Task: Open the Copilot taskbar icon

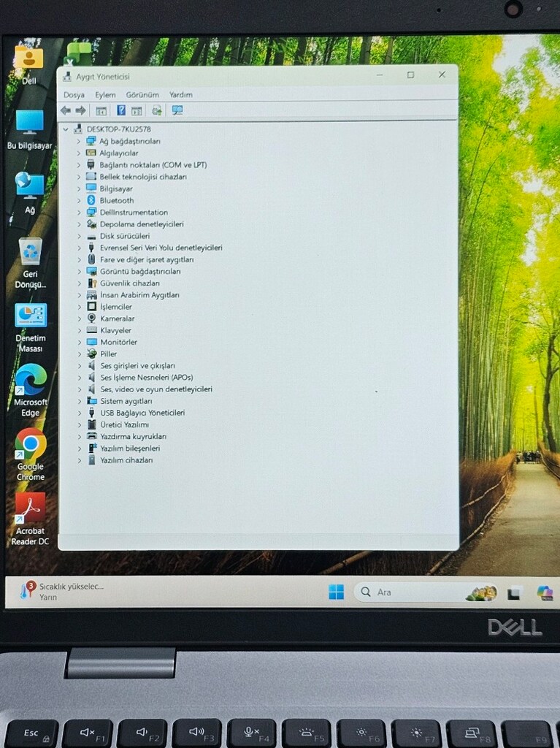Action: pos(545,592)
